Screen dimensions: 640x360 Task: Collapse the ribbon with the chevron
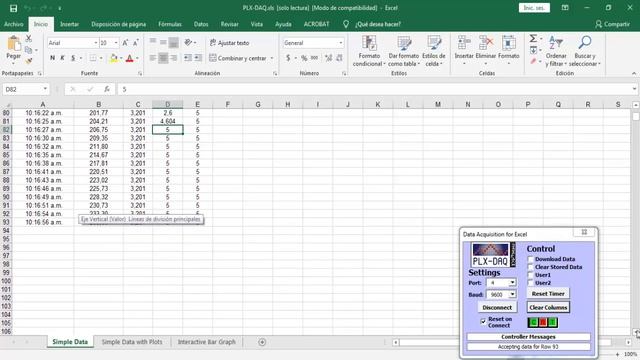coord(634,73)
